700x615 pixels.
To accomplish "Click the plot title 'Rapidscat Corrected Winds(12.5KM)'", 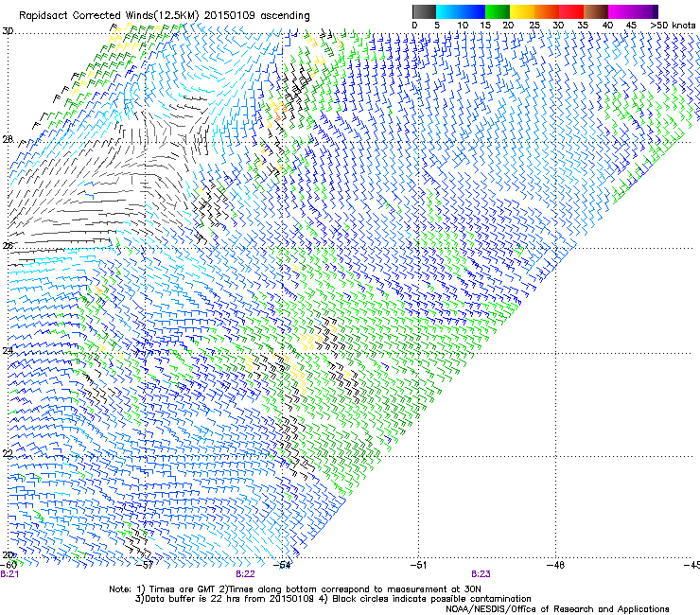I will [x=109, y=16].
